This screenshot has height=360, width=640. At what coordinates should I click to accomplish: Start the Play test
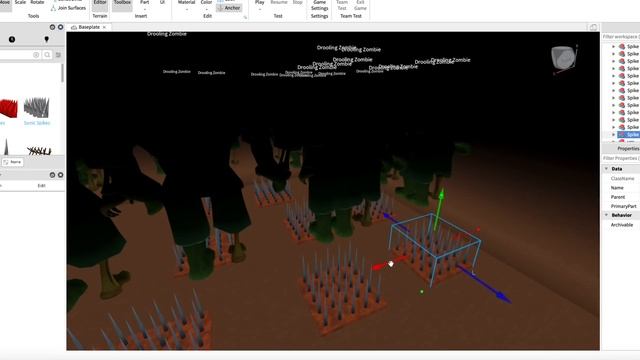260,2
